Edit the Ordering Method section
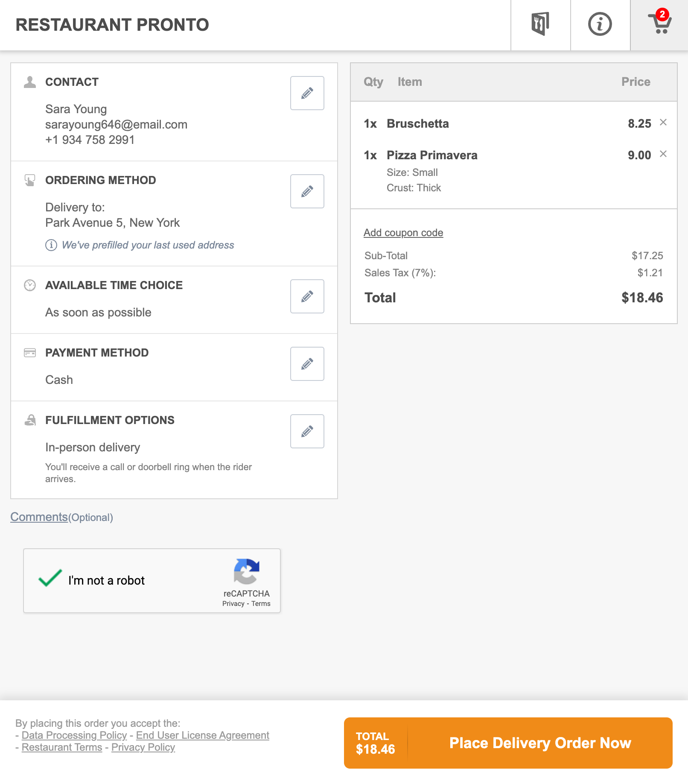 click(x=307, y=191)
